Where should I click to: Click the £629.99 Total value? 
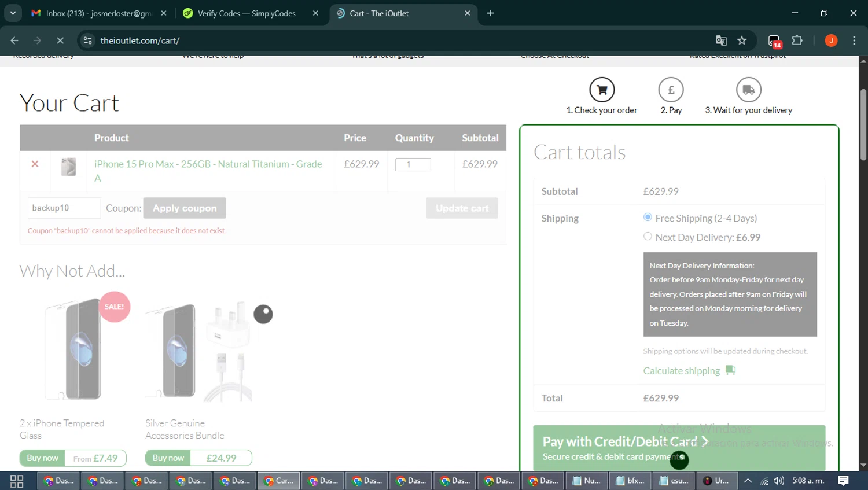[x=661, y=398]
